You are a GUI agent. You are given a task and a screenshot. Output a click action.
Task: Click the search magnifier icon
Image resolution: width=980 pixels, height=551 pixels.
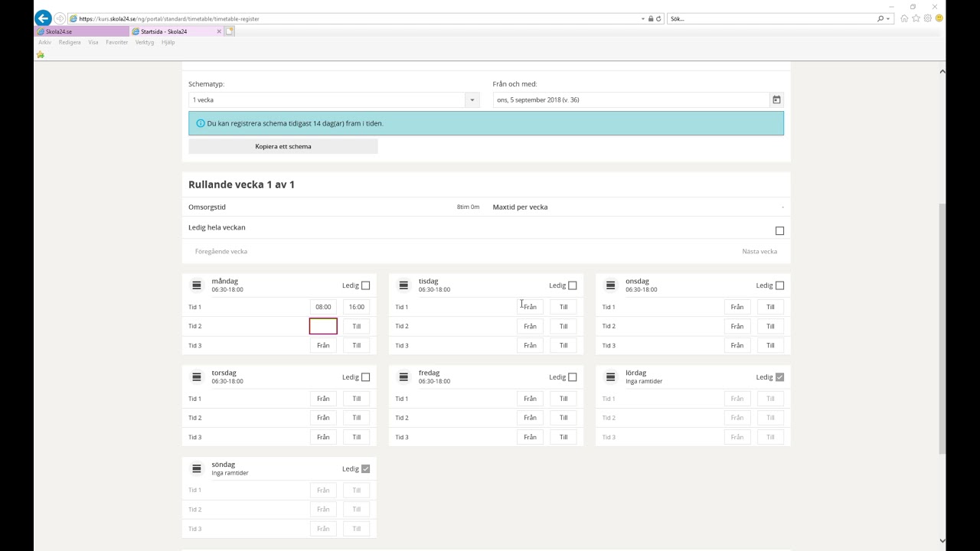[x=880, y=18]
